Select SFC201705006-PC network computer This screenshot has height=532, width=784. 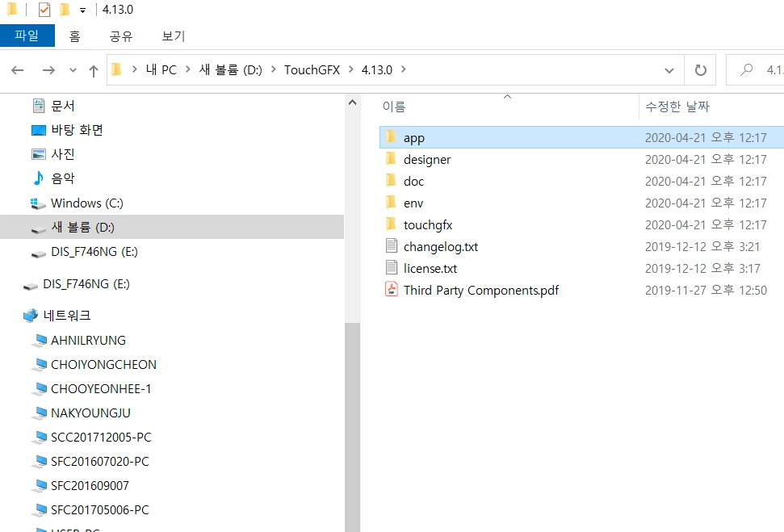[100, 510]
